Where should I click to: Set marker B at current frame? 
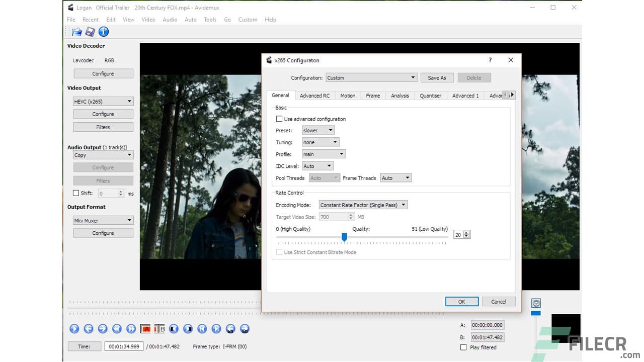pyautogui.click(x=159, y=328)
